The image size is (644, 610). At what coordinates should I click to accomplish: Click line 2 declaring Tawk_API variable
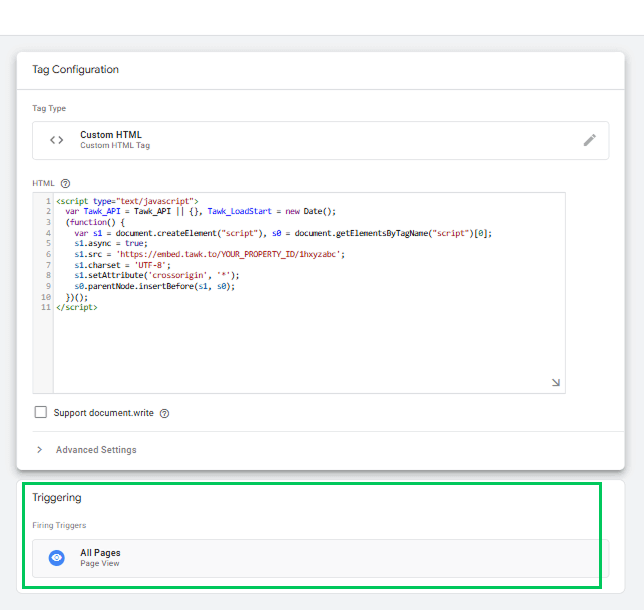[200, 212]
